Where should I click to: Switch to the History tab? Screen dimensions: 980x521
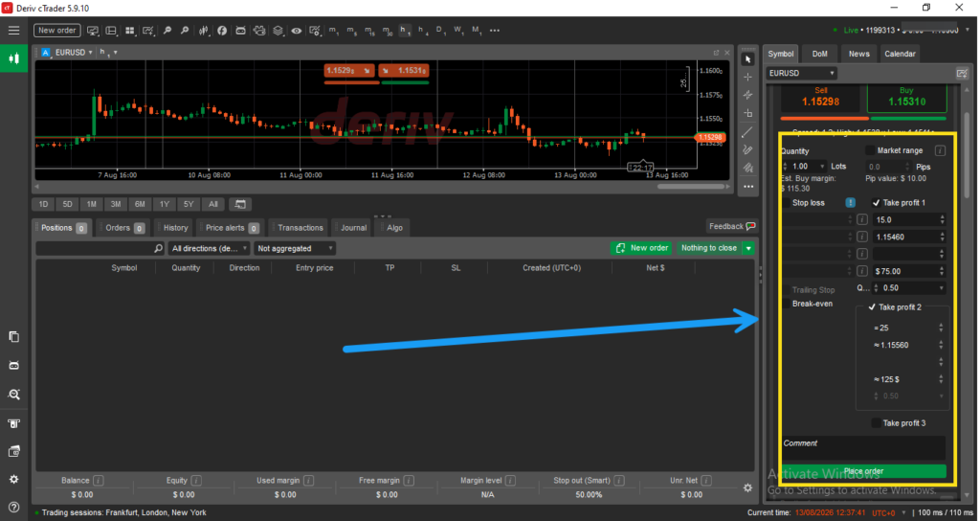click(174, 228)
